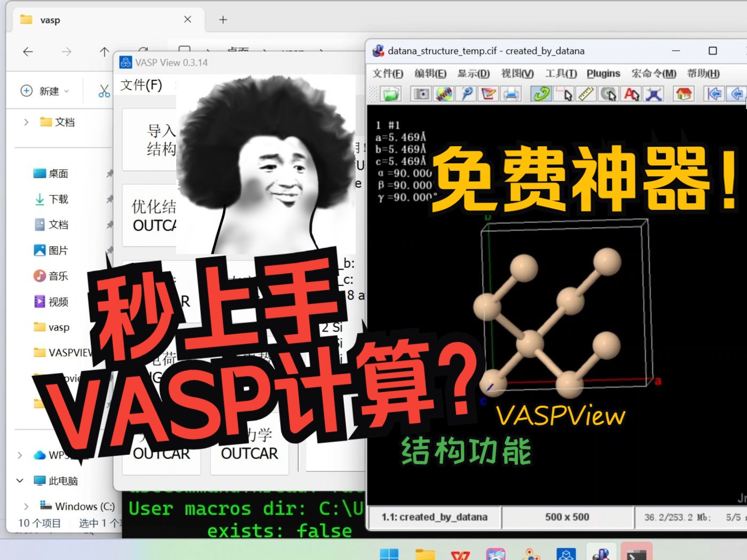Go to previous frame arrow icon
Viewport: 747px width, 560px height.
736,94
